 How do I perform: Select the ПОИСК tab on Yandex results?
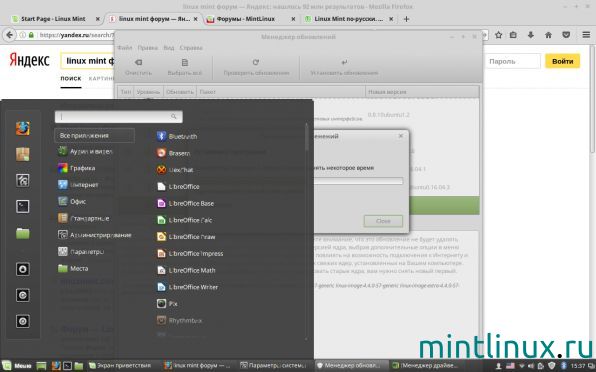(71, 78)
